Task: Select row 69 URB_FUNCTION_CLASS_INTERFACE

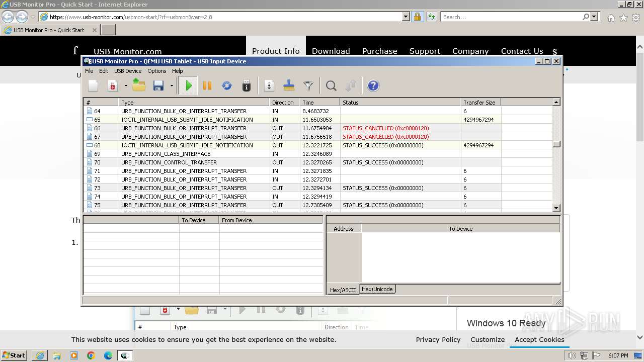Action: [318, 154]
